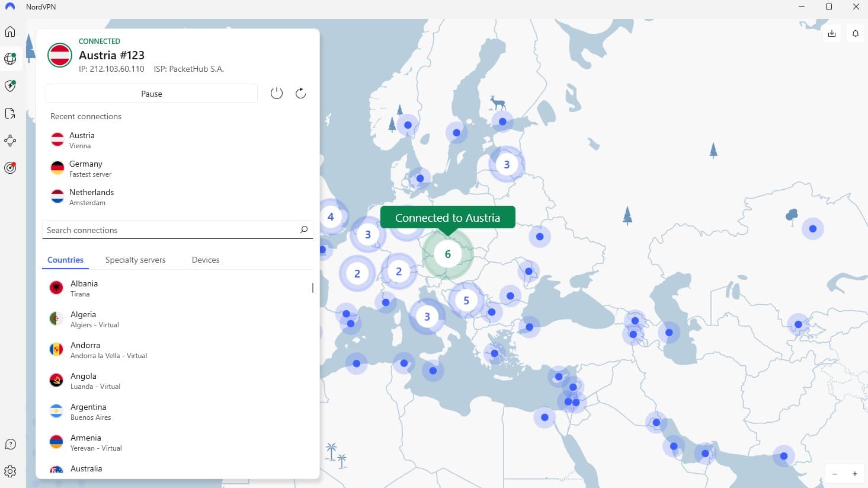Click the ISP: PacketHub S.A. text

point(189,69)
